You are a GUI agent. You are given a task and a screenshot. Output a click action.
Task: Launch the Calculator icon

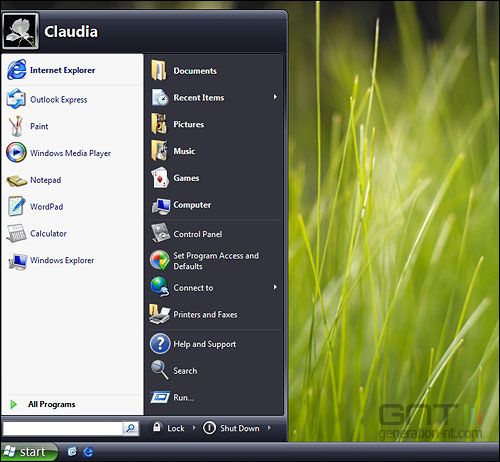point(16,233)
